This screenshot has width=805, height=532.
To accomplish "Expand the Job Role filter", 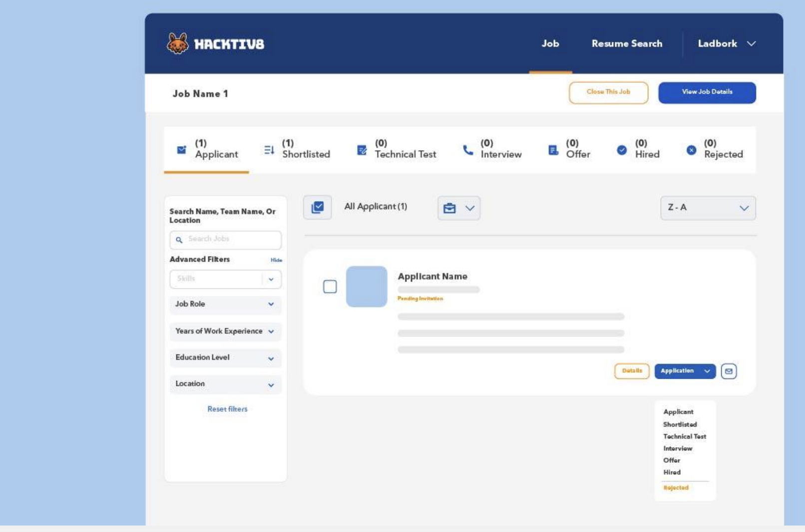I will coord(225,304).
